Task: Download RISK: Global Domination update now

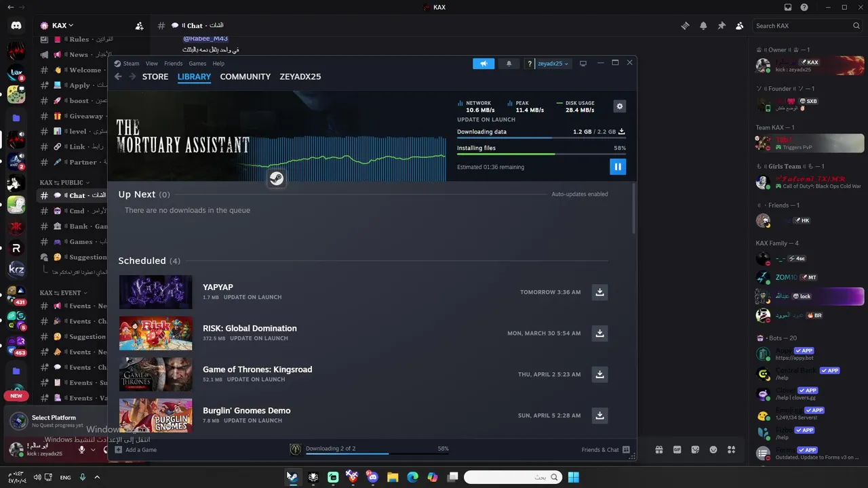Action: (599, 333)
